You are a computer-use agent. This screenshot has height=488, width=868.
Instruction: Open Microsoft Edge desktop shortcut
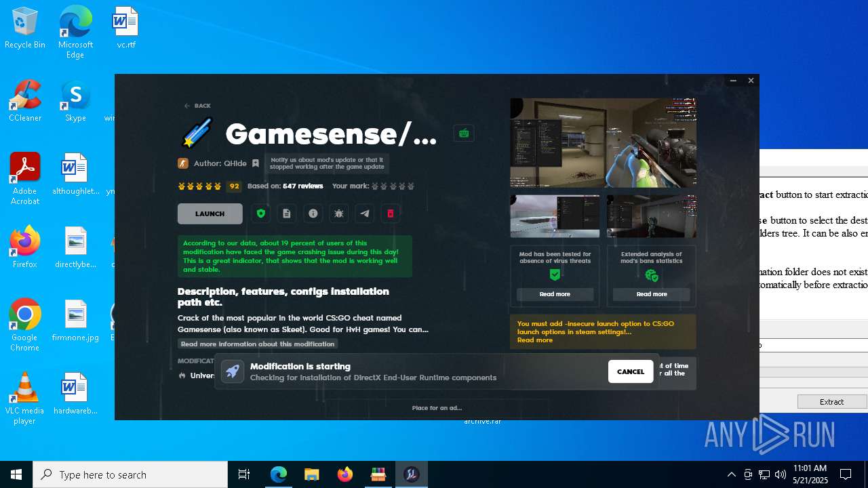pos(75,33)
